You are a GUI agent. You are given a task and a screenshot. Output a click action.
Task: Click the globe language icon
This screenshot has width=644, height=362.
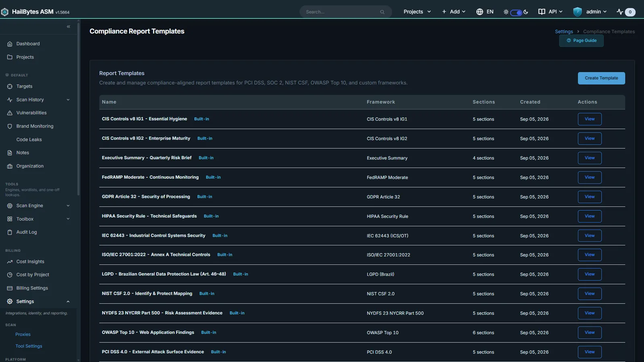pyautogui.click(x=479, y=12)
